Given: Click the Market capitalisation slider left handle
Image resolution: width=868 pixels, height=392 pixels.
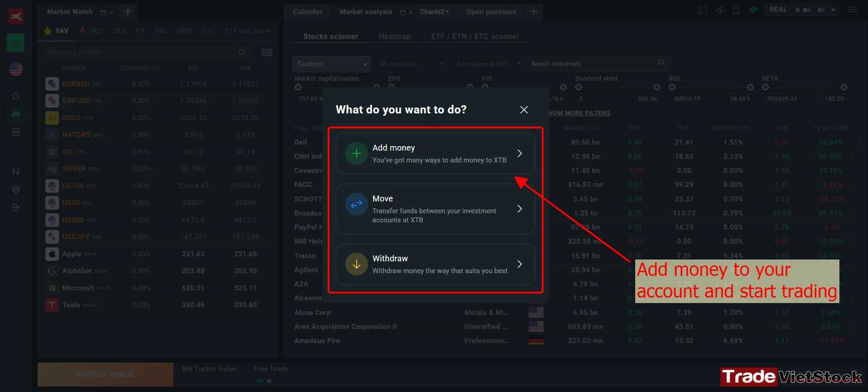Looking at the screenshot, I should tap(298, 87).
